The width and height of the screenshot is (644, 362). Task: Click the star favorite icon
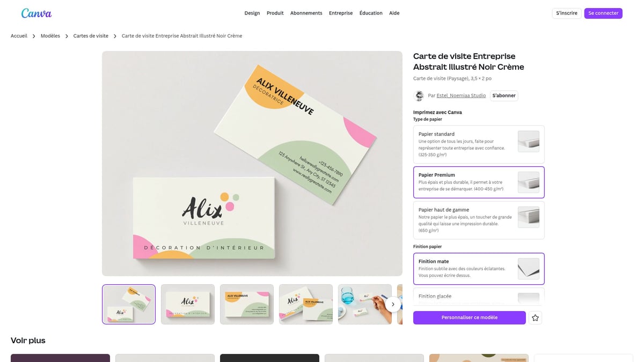pyautogui.click(x=535, y=317)
